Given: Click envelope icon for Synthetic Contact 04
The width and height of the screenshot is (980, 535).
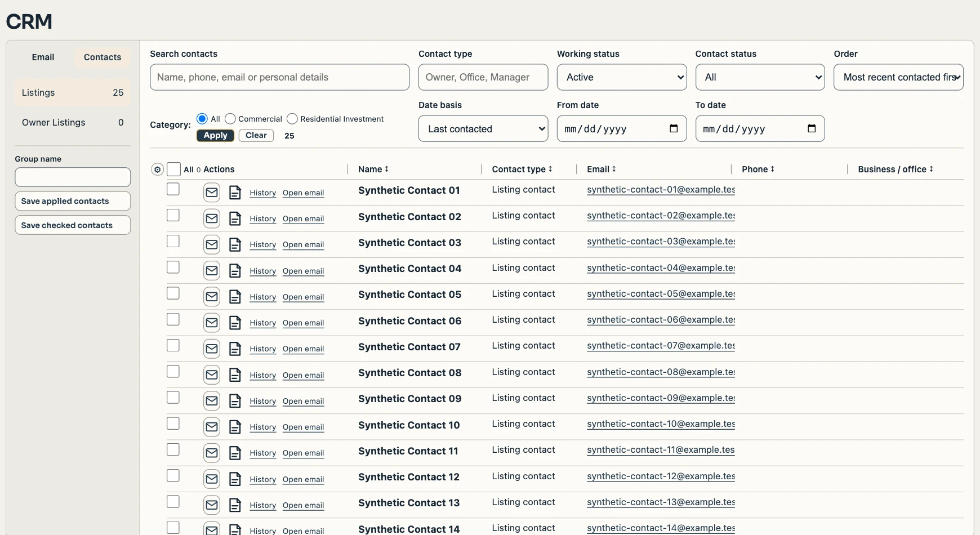Looking at the screenshot, I should pyautogui.click(x=212, y=271).
